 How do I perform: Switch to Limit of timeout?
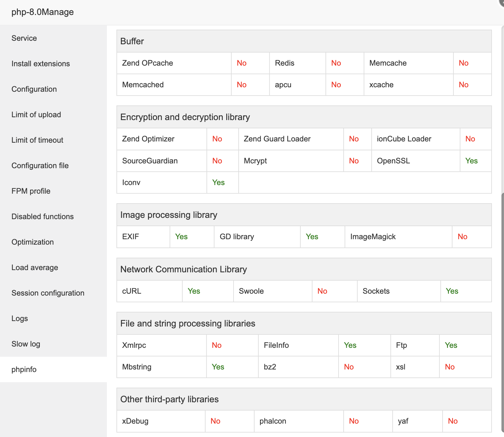click(x=37, y=140)
